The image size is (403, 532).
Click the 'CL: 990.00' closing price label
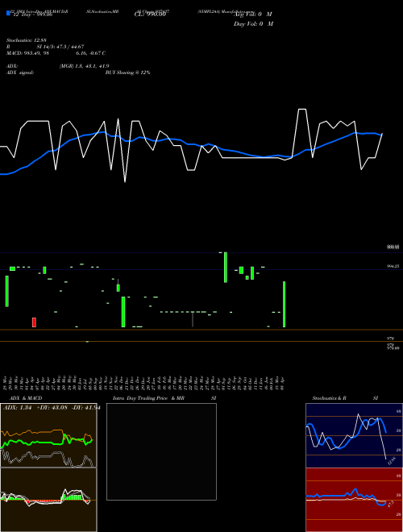click(150, 15)
